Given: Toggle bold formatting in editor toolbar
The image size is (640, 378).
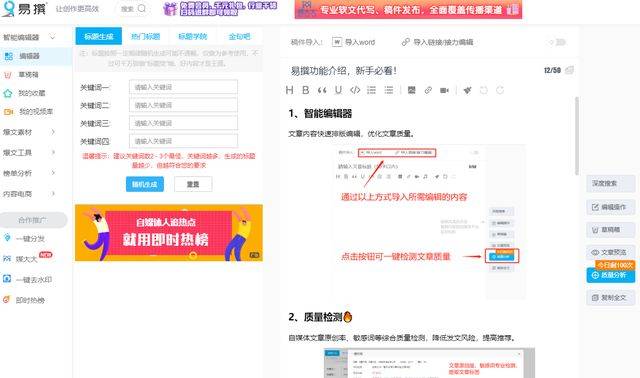Looking at the screenshot, I should (305, 90).
